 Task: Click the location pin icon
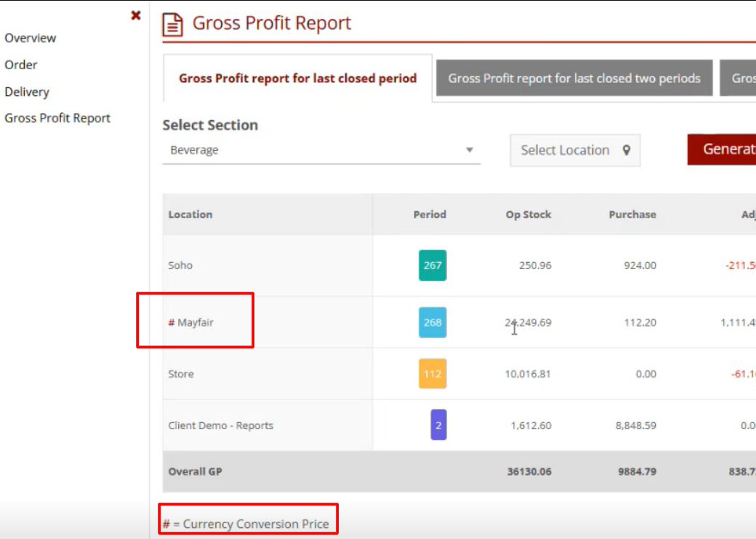[x=627, y=151]
